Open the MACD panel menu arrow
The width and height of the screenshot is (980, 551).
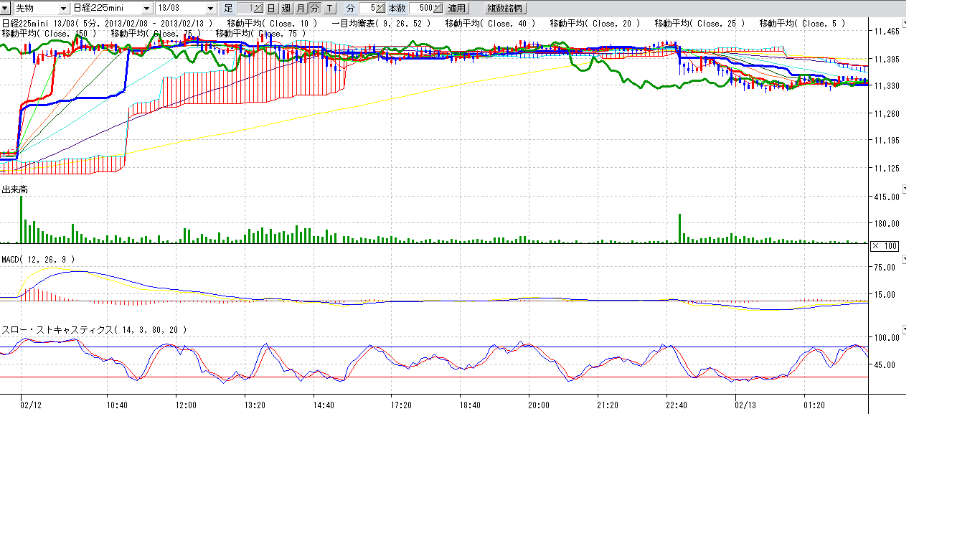904,259
